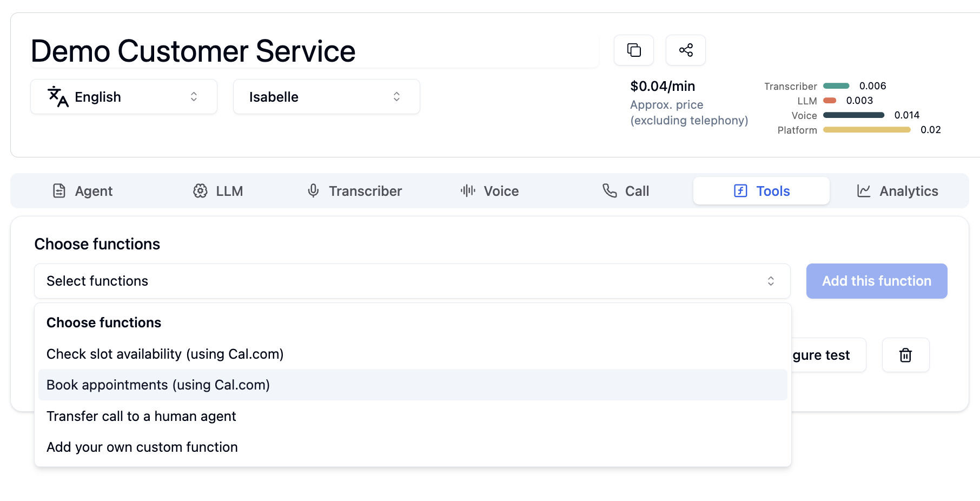Switch to the LLM tab

pos(218,191)
